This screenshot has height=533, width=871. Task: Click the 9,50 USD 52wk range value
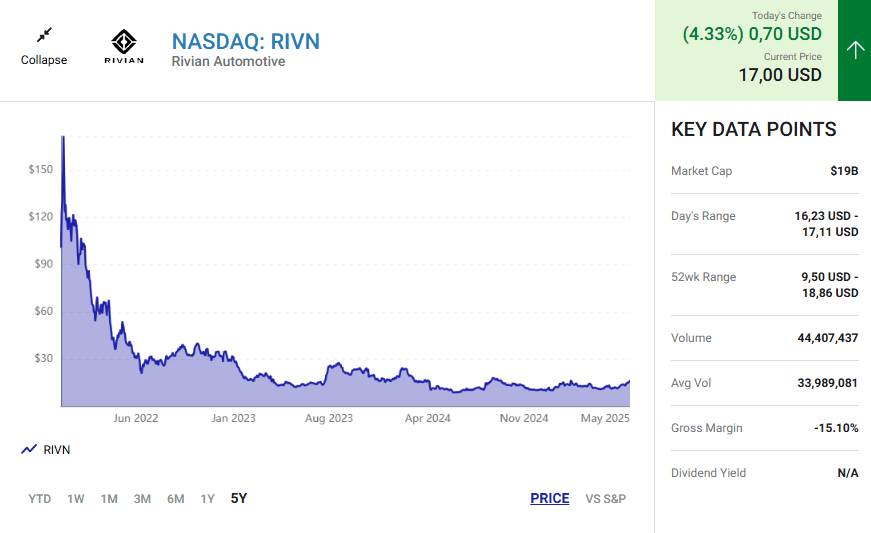click(829, 285)
